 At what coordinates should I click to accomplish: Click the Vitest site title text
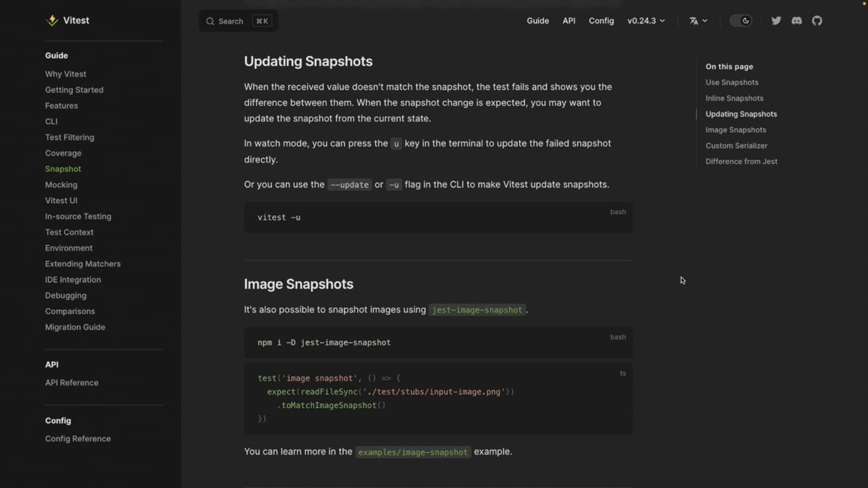[x=76, y=20]
